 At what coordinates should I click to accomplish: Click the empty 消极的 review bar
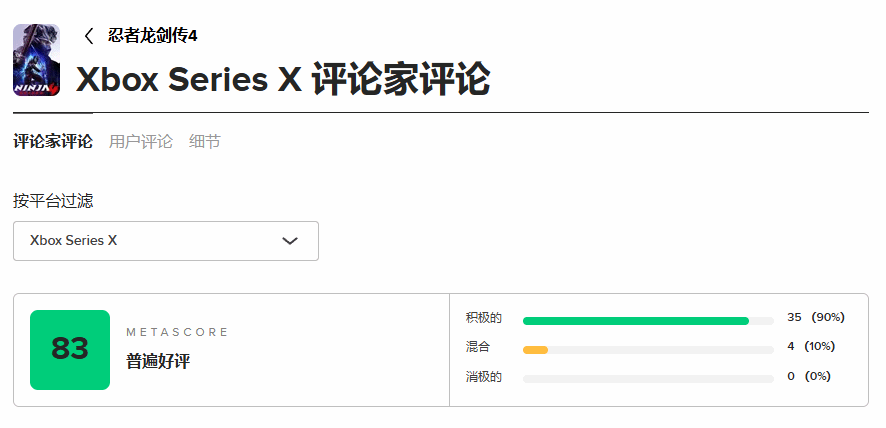pyautogui.click(x=648, y=379)
